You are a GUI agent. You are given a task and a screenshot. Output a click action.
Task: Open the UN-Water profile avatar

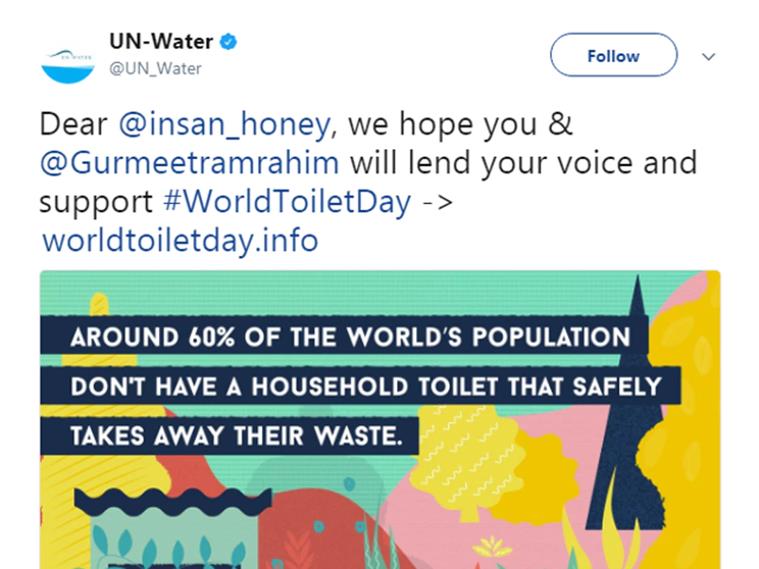(68, 64)
